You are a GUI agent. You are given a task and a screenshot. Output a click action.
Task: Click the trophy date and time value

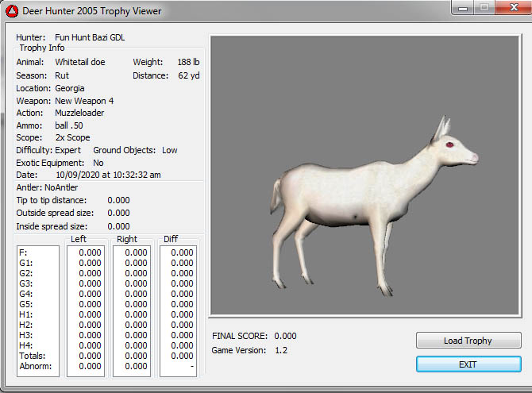(108, 175)
